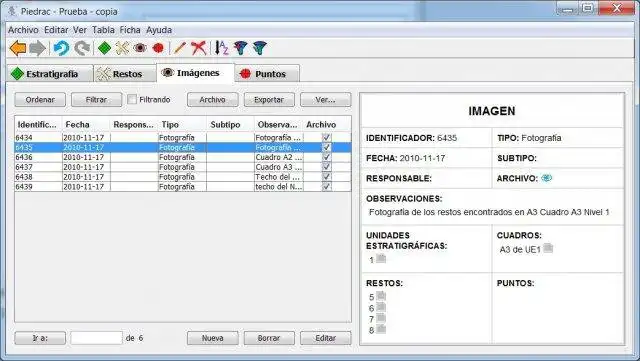
Task: Select the Subtipo column header
Action: [x=230, y=125]
